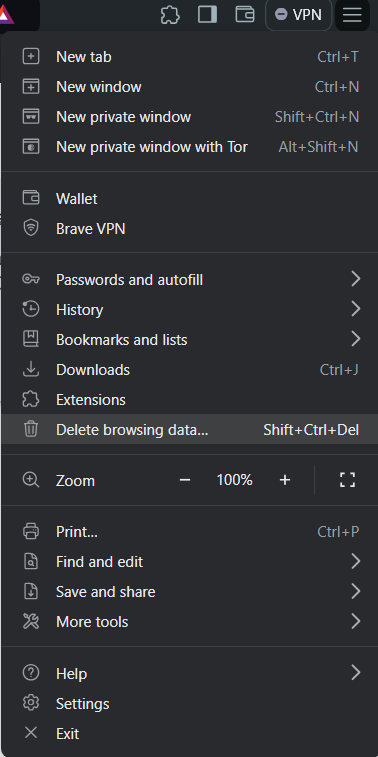Expand the More tools submenu arrow

[356, 621]
